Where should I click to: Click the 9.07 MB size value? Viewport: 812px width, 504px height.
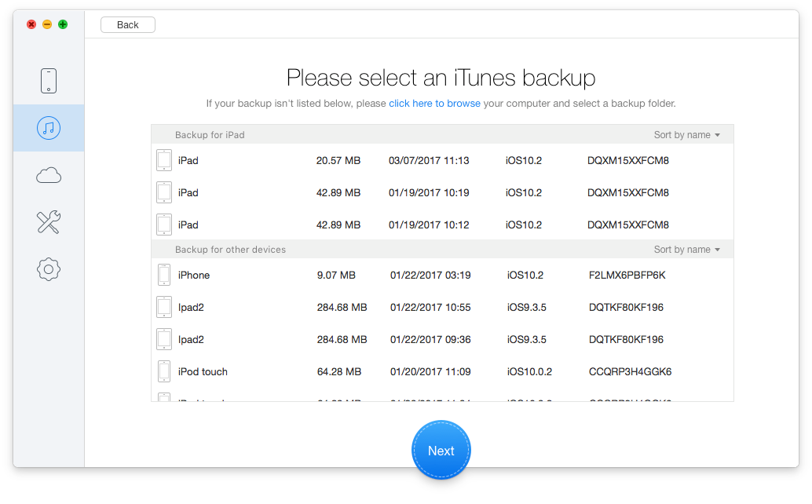(x=336, y=275)
